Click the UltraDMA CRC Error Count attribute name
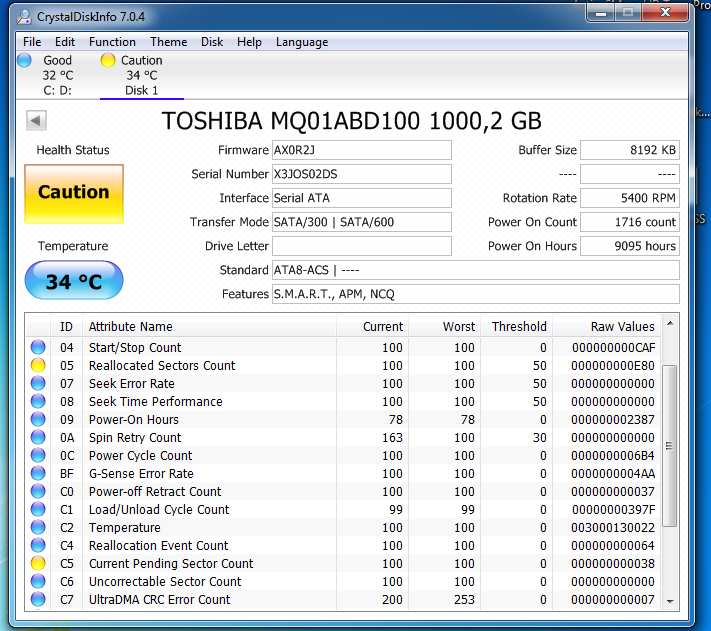Viewport: 711px width, 631px height. (160, 599)
